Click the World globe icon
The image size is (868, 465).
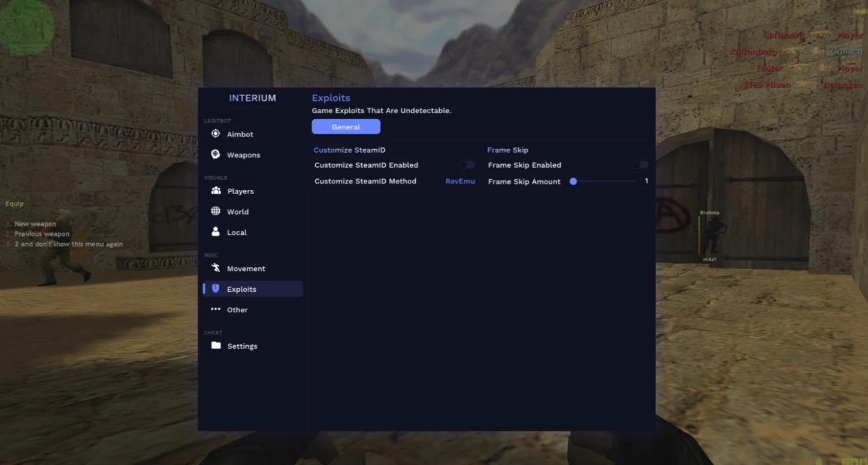coord(216,212)
